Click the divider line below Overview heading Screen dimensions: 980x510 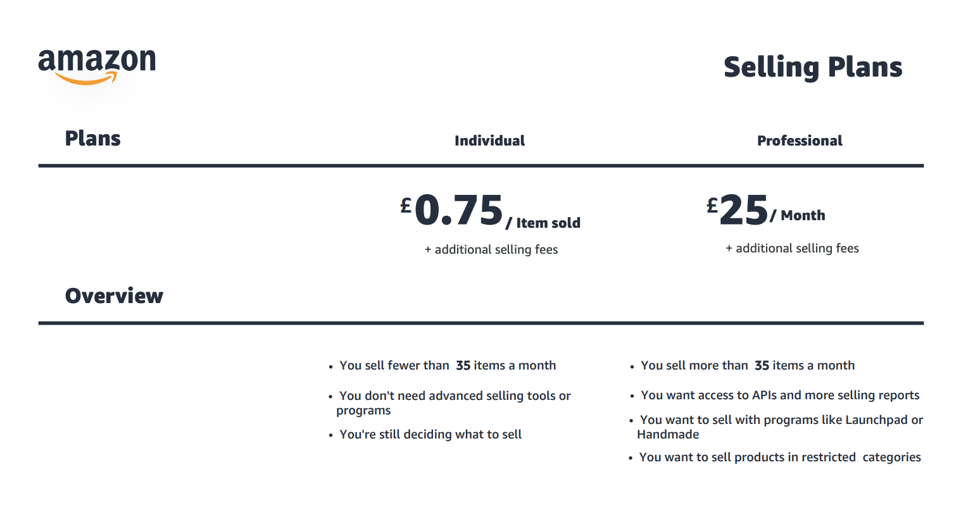coord(481,323)
